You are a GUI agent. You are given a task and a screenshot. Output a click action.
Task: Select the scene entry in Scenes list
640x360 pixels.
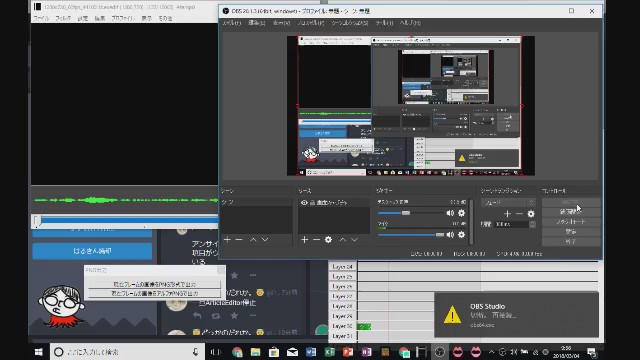point(256,202)
